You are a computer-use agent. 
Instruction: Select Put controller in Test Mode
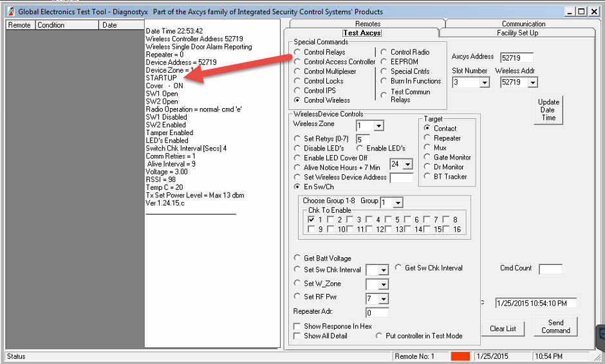[379, 336]
